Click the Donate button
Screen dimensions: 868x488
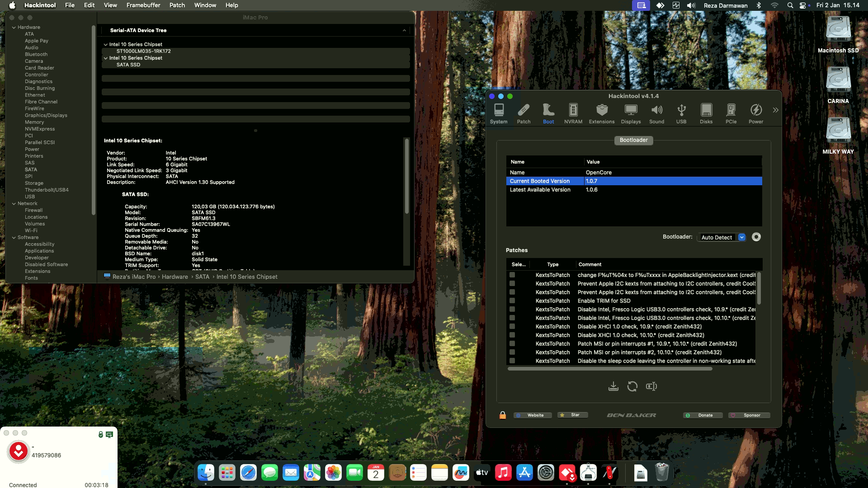tap(703, 415)
